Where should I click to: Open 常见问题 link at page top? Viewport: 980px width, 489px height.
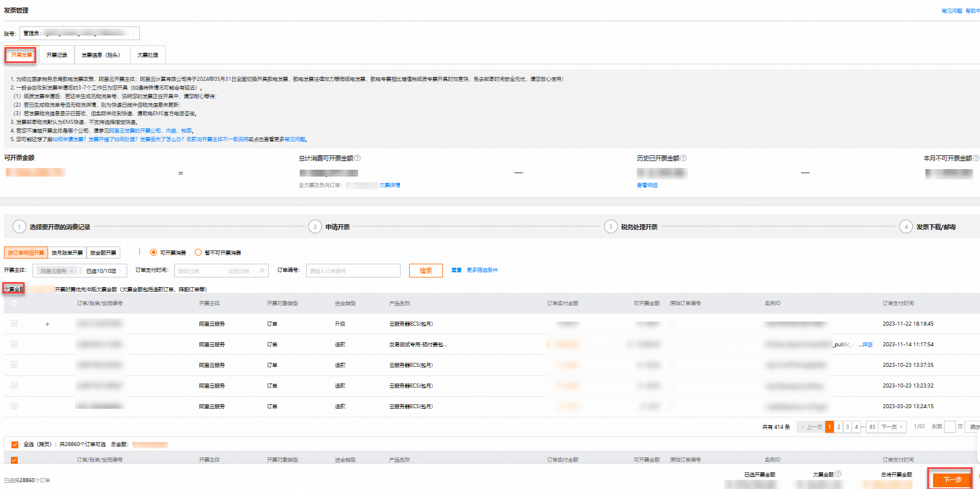click(952, 11)
